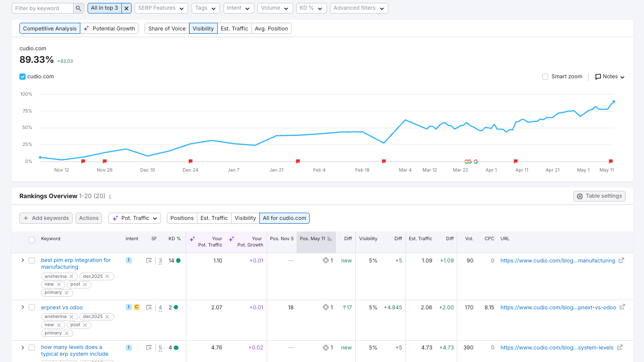The height and width of the screenshot is (362, 644).
Task: Open the Tags filter dropdown
Action: 206,8
